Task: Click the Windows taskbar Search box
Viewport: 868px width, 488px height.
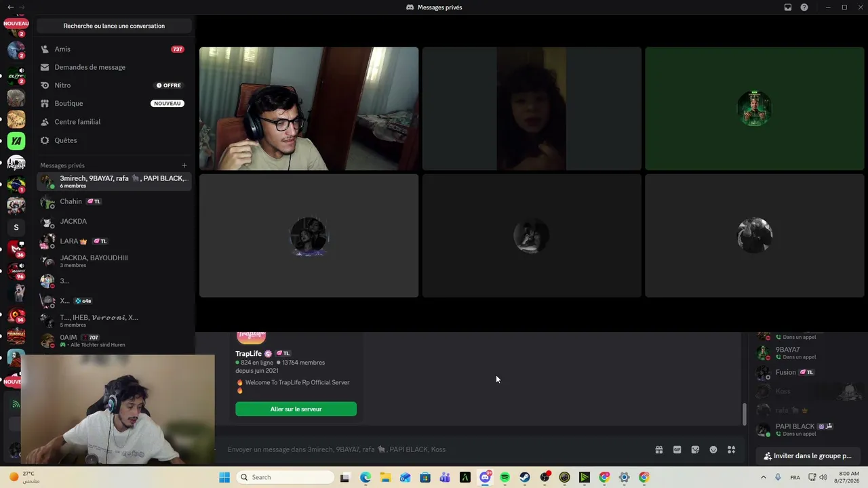Action: [x=285, y=477]
